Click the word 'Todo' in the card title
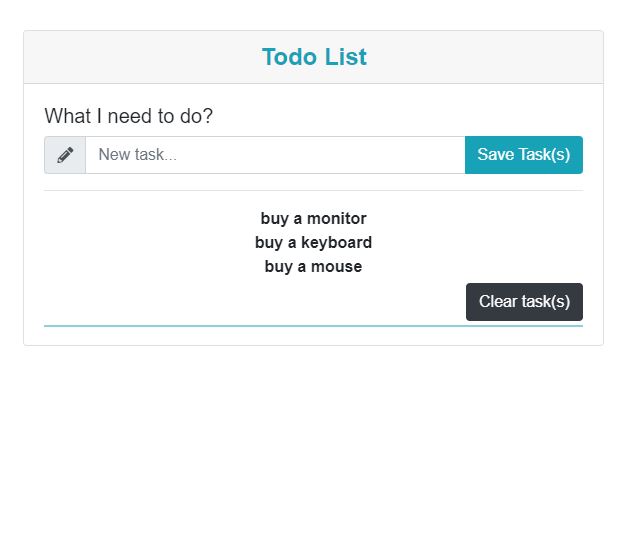Viewport: 632px width, 536px height. coord(289,57)
